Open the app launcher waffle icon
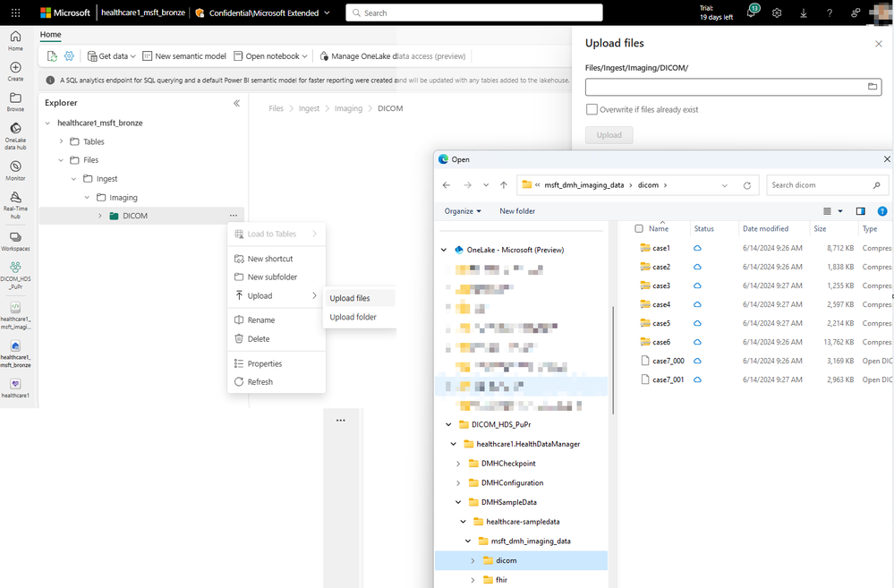 point(15,13)
